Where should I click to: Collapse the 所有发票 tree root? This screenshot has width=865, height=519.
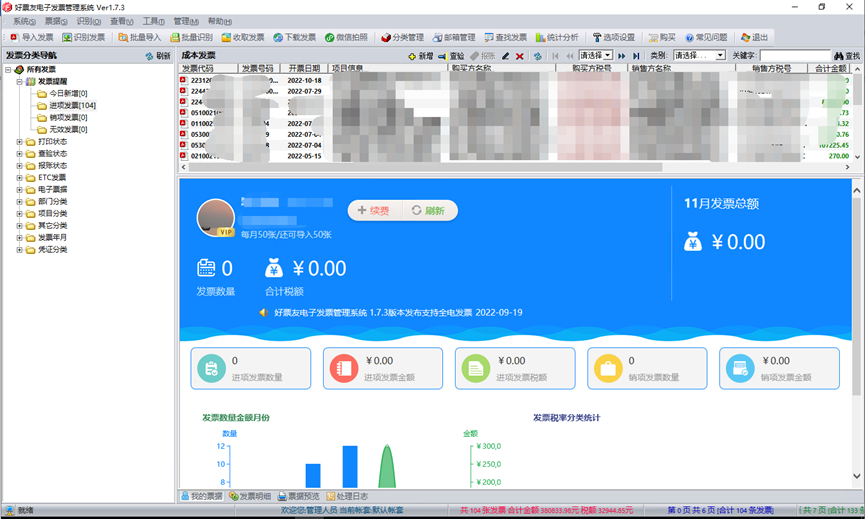coord(8,69)
